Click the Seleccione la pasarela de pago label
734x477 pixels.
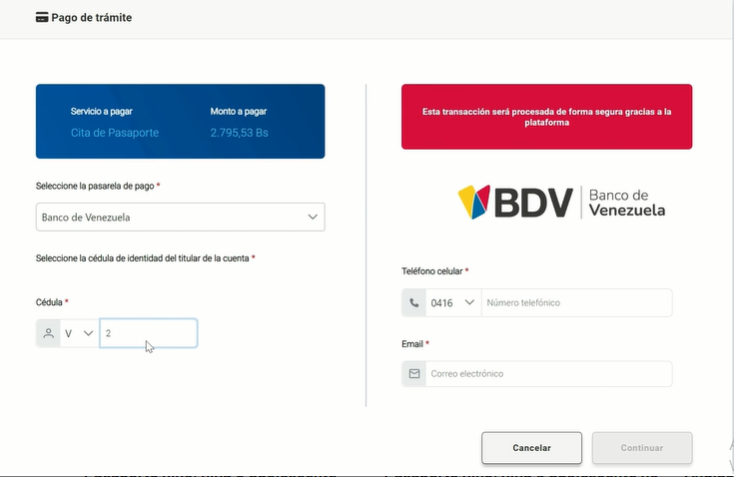(x=94, y=186)
